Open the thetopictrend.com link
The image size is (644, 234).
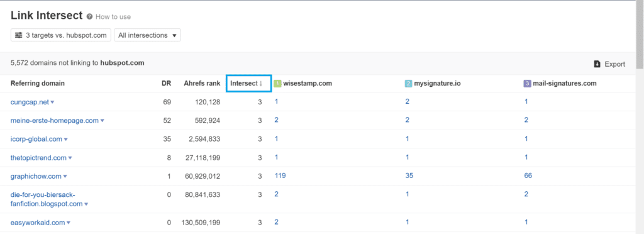click(x=38, y=158)
